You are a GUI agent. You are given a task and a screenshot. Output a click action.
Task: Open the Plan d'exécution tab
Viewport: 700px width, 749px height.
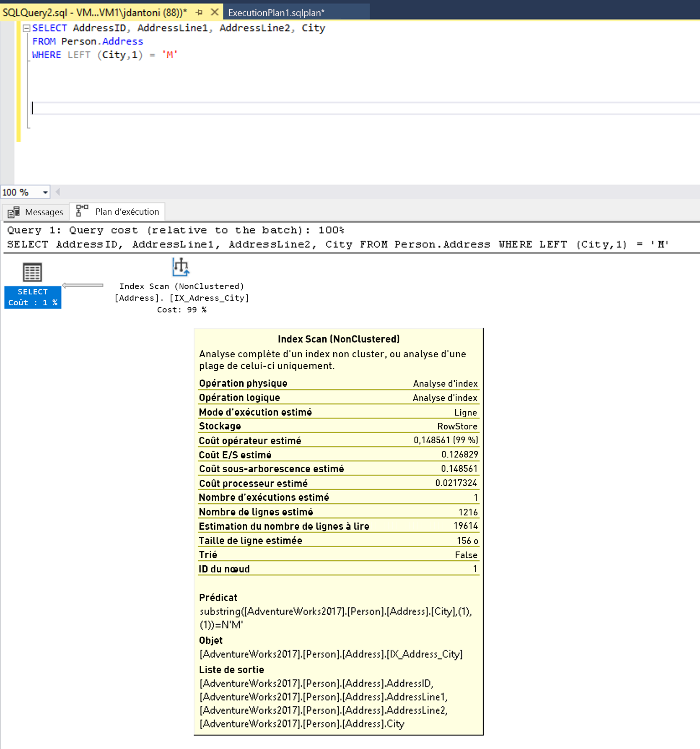pyautogui.click(x=118, y=212)
